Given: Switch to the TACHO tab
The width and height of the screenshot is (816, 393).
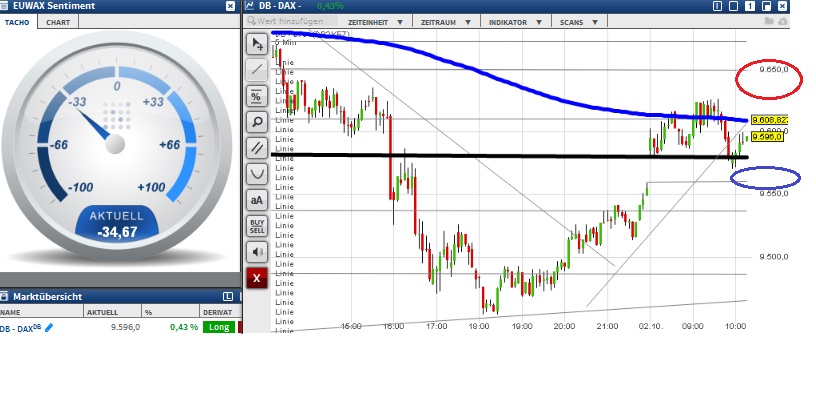Looking at the screenshot, I should 17,22.
